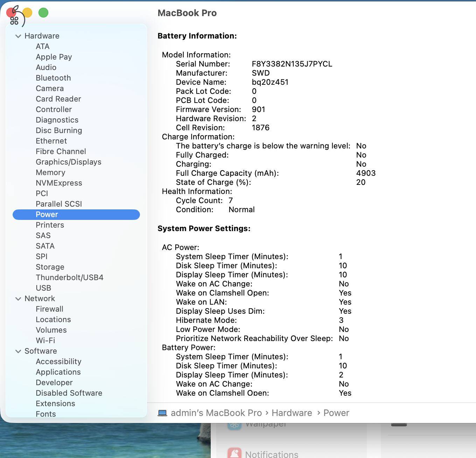Open the NVMExpress entry

tap(59, 183)
